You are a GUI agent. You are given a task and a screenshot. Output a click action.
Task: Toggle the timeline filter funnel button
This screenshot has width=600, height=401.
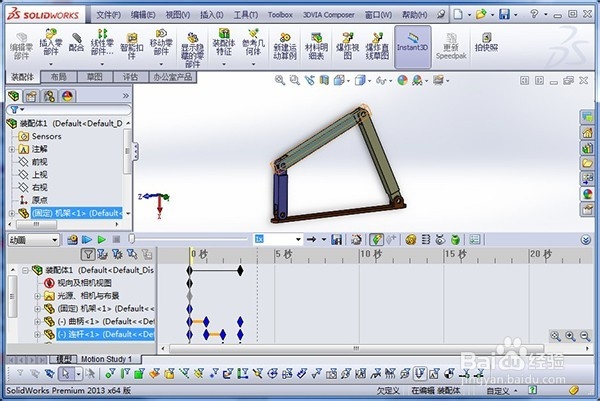tap(88, 254)
